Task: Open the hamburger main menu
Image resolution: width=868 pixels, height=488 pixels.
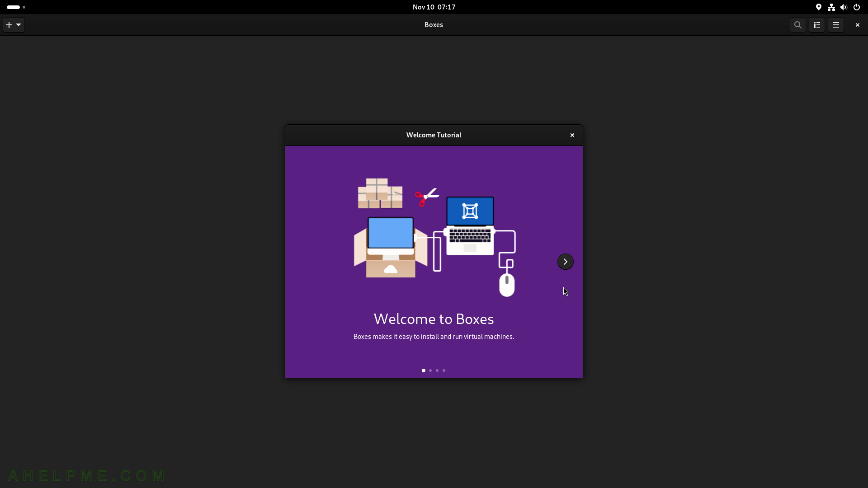Action: tap(836, 25)
